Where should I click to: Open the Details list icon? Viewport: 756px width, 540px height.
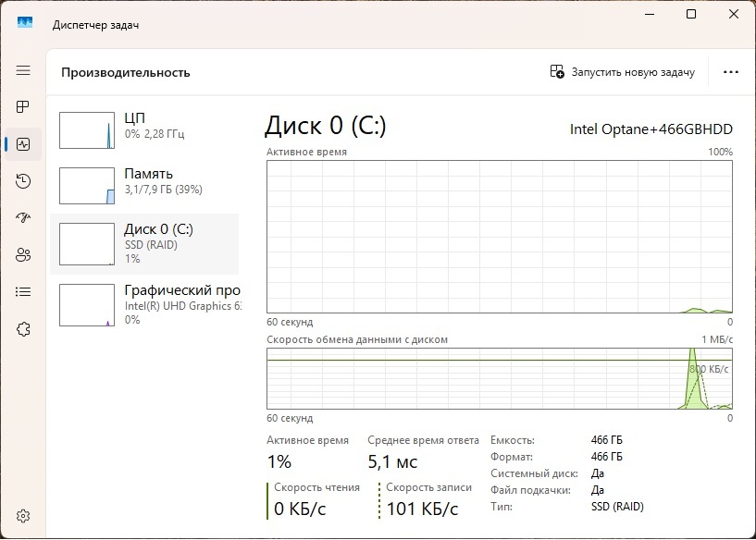pos(23,292)
